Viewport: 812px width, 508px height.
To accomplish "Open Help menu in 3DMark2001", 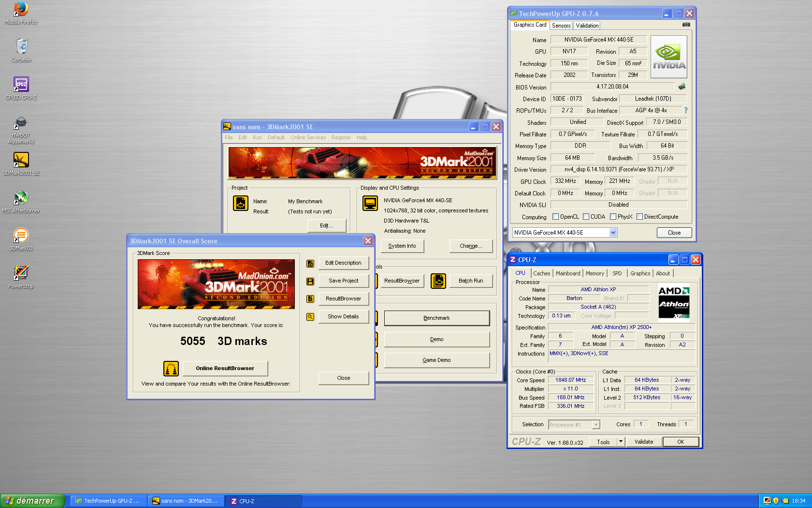I will (362, 137).
